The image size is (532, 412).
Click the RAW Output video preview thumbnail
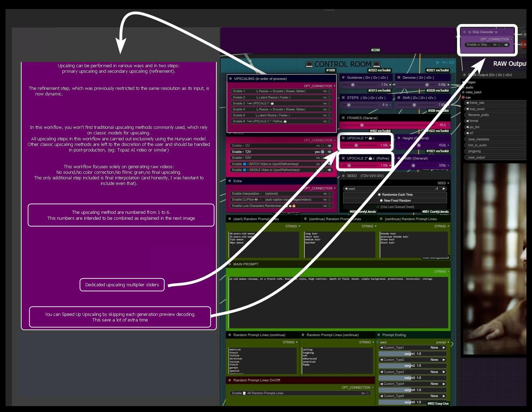click(495, 259)
